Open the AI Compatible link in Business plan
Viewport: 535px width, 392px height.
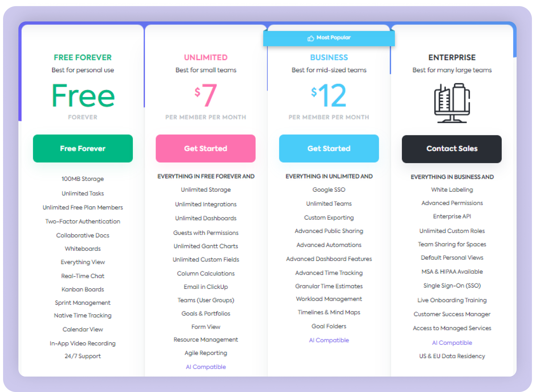(x=329, y=340)
